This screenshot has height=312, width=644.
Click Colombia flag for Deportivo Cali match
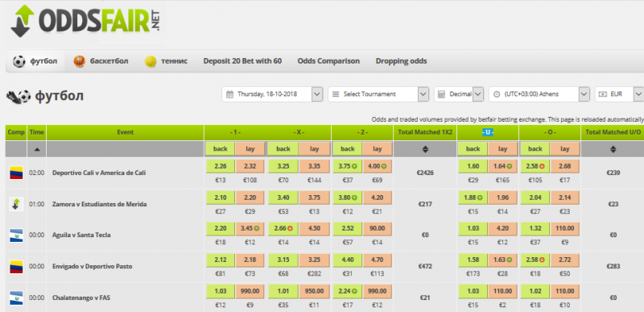click(x=16, y=173)
